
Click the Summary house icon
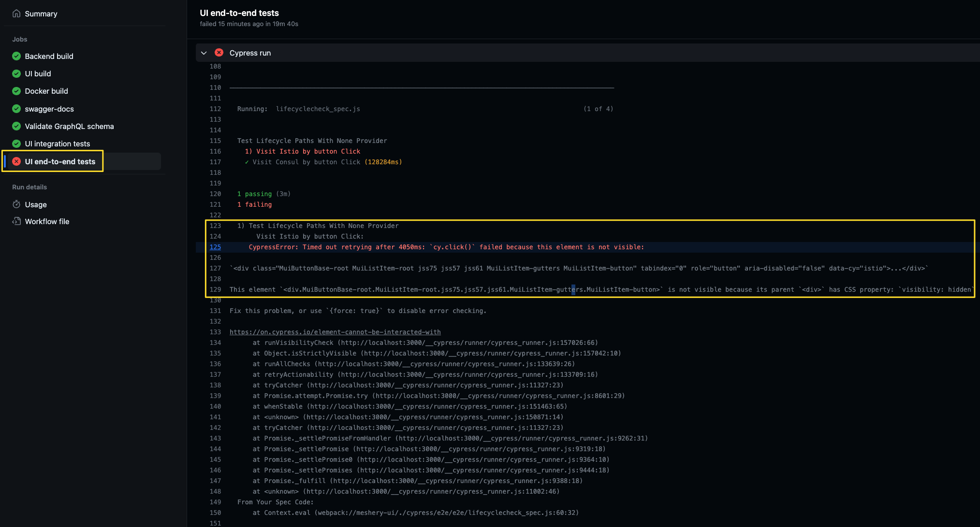(16, 14)
